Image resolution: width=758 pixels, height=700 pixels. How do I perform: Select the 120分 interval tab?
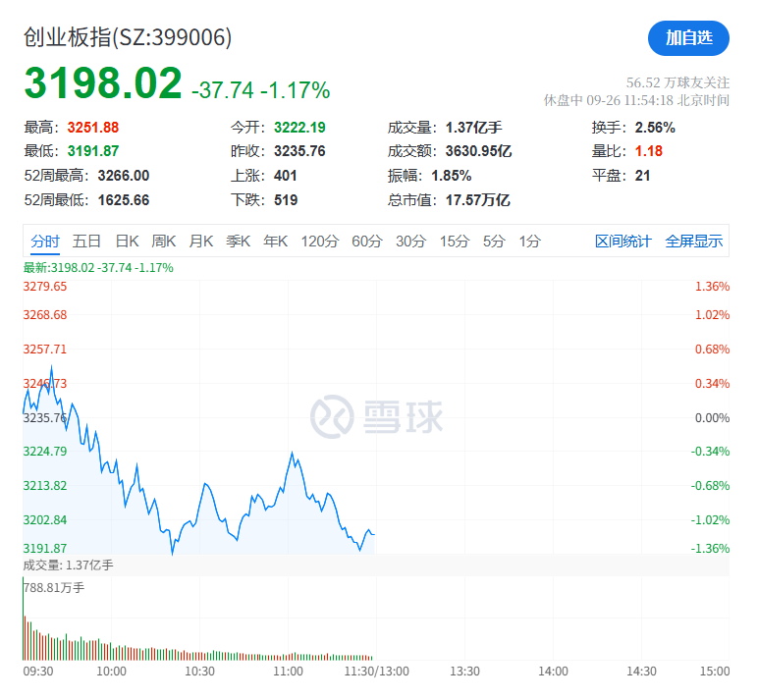(319, 242)
